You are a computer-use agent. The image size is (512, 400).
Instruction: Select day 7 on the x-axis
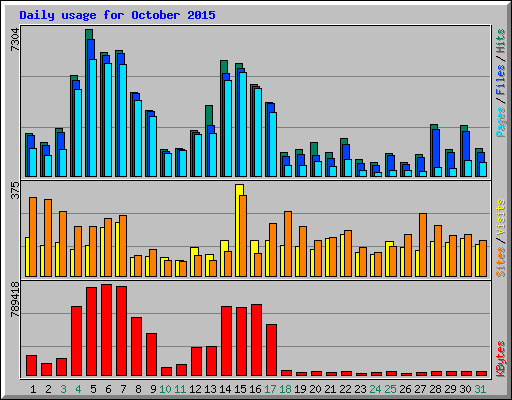point(123,389)
